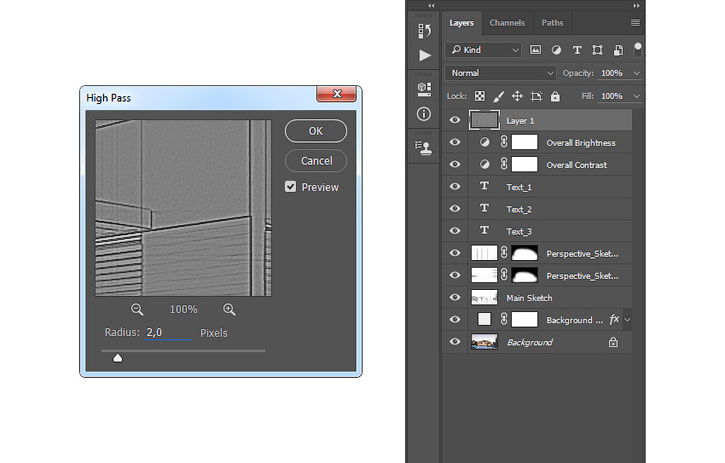Open the Layers panel menu

point(635,23)
